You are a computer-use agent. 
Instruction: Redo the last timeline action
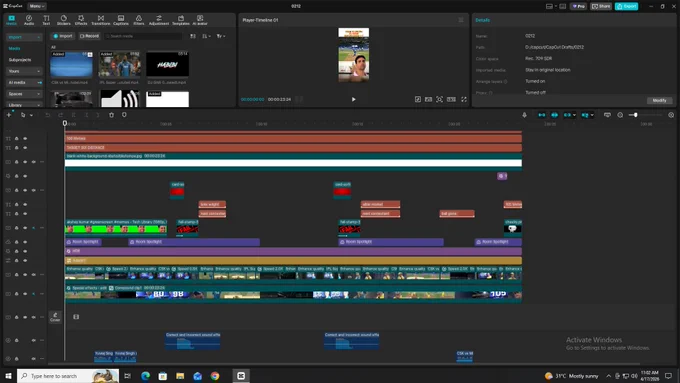pyautogui.click(x=61, y=115)
